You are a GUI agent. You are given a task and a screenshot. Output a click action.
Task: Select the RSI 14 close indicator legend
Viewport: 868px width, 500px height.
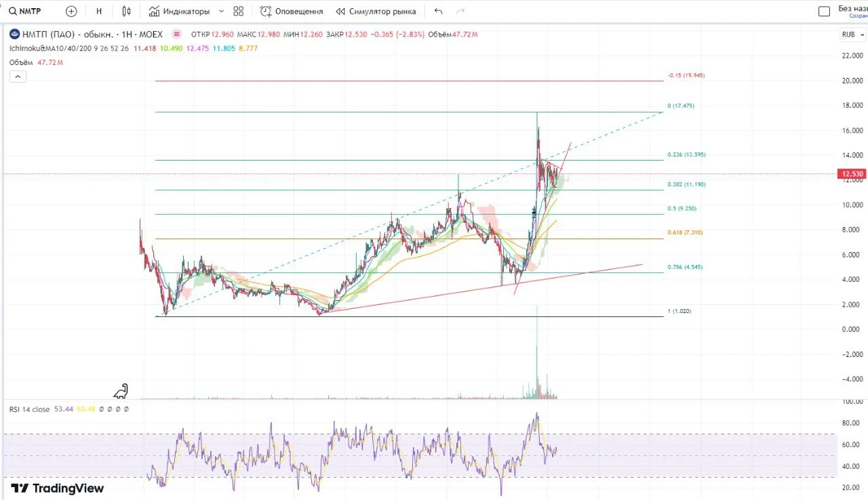pyautogui.click(x=29, y=409)
